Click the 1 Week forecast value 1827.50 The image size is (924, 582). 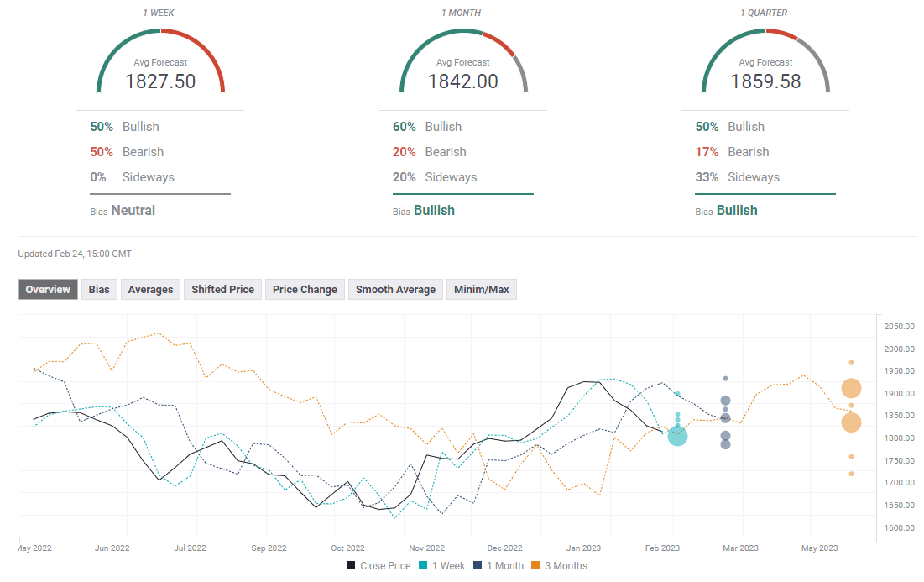(160, 81)
